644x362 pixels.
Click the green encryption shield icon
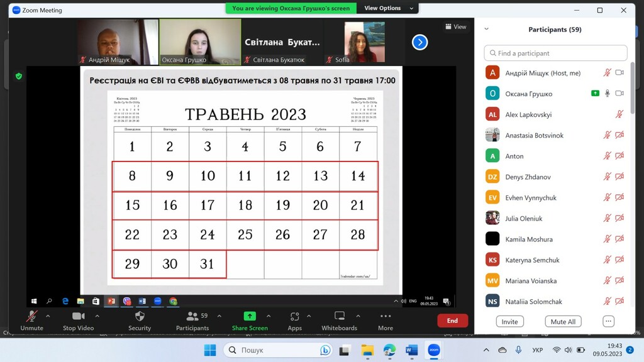tap(19, 76)
